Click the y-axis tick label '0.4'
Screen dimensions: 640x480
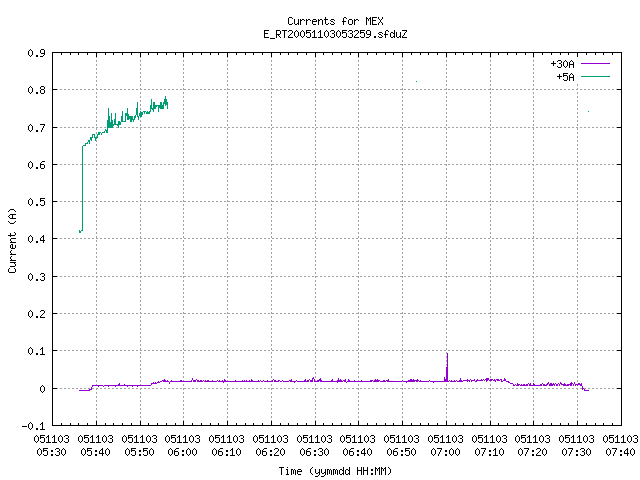pos(36,239)
